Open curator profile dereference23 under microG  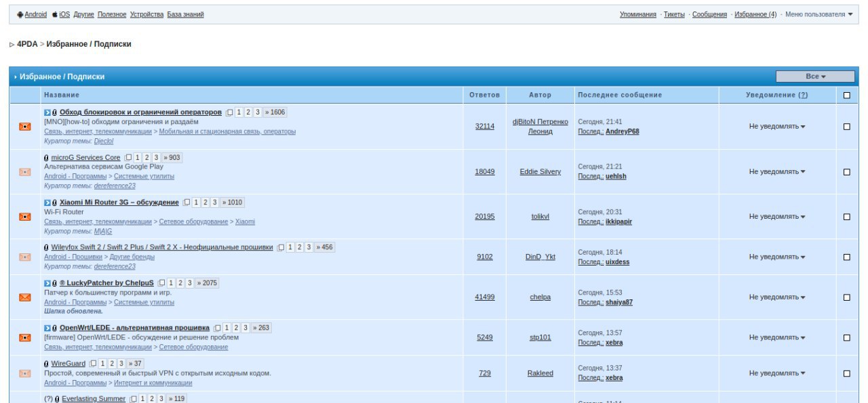click(115, 186)
